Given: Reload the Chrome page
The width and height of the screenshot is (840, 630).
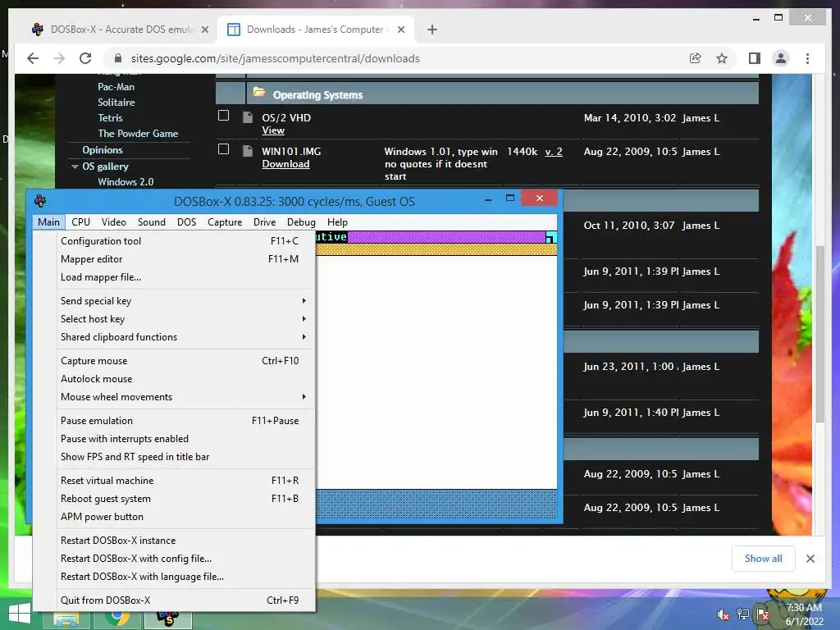Looking at the screenshot, I should pyautogui.click(x=85, y=58).
